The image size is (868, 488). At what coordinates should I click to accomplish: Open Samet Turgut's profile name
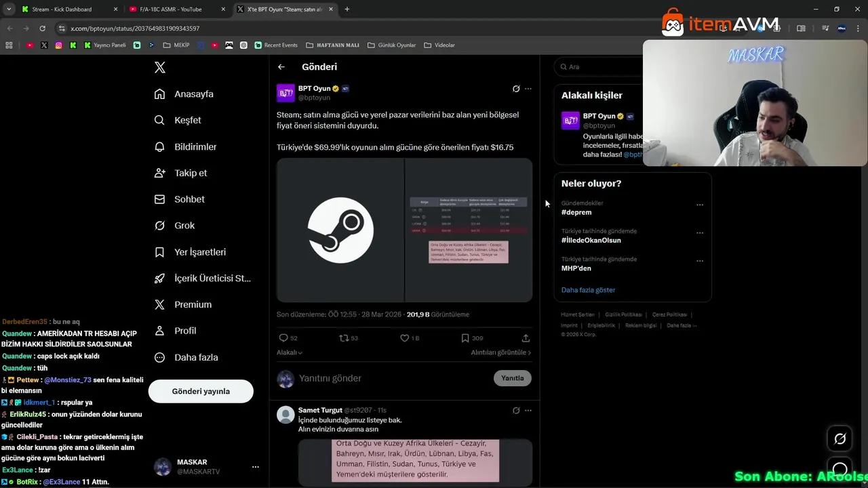[320, 411]
